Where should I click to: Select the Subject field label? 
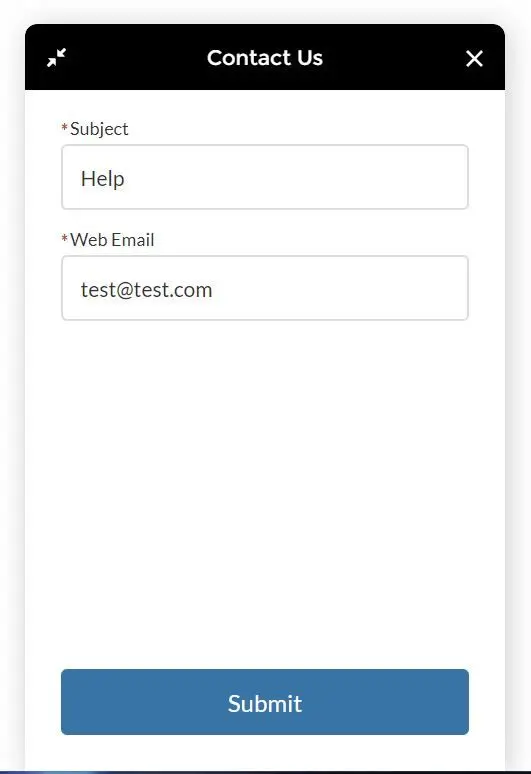pyautogui.click(x=99, y=129)
